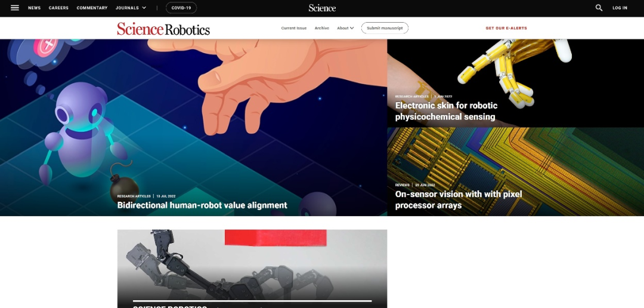Click the Science logo in top bar
The height and width of the screenshot is (308, 644).
tap(322, 8)
